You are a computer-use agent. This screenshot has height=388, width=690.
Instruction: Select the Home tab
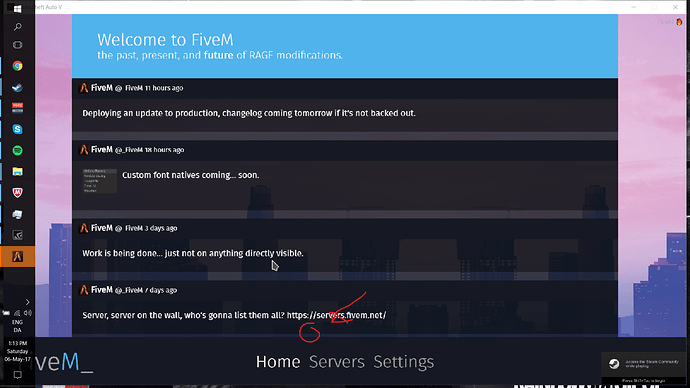click(278, 362)
